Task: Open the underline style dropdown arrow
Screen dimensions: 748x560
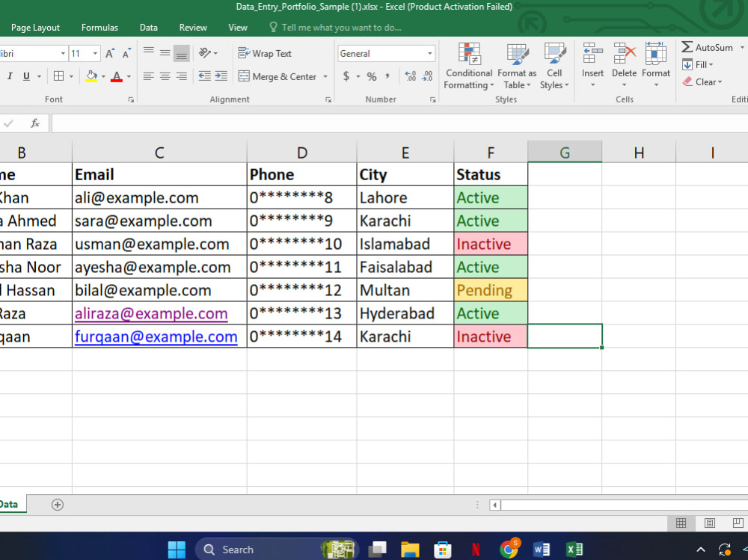Action: click(x=39, y=76)
